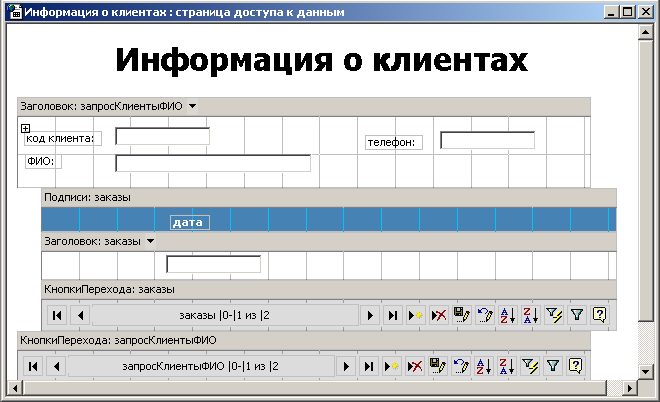Open dropdown next to Заголовок: запросКлиентыФИО

[192, 106]
